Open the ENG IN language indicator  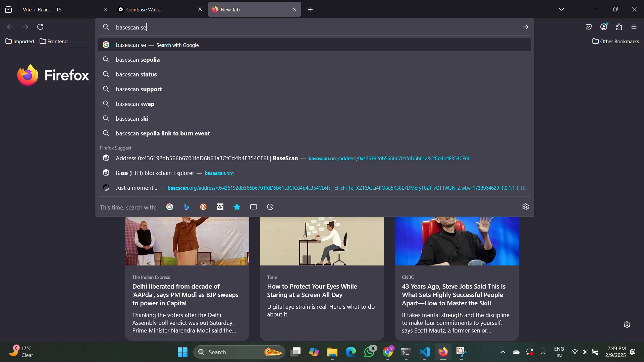559,352
